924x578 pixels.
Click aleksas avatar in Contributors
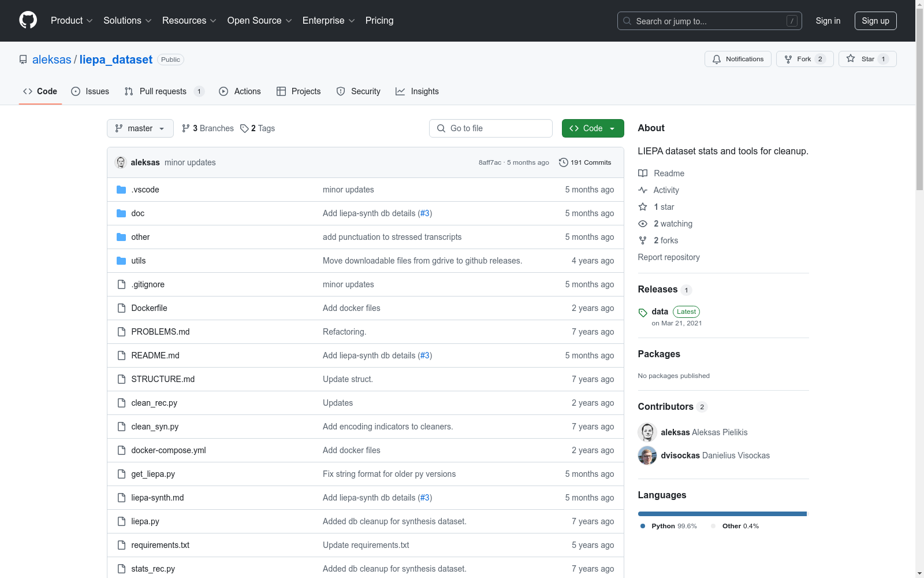coord(647,432)
